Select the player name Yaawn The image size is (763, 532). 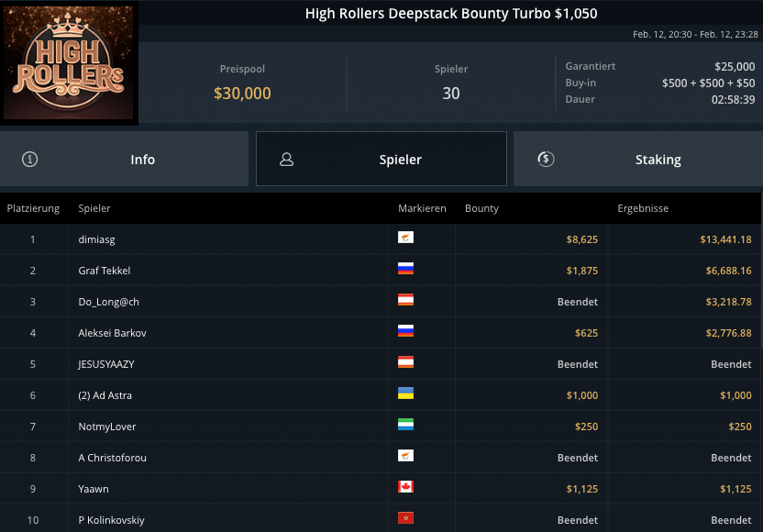click(94, 489)
